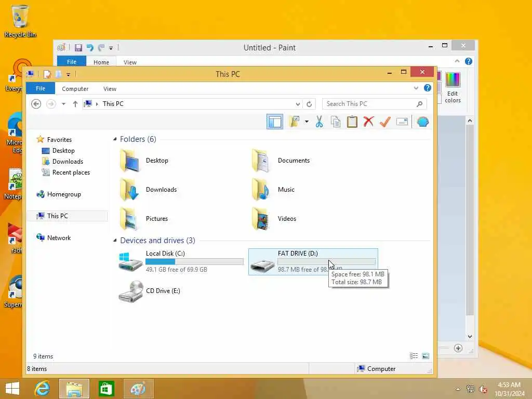Click the Up one level arrow

75,104
